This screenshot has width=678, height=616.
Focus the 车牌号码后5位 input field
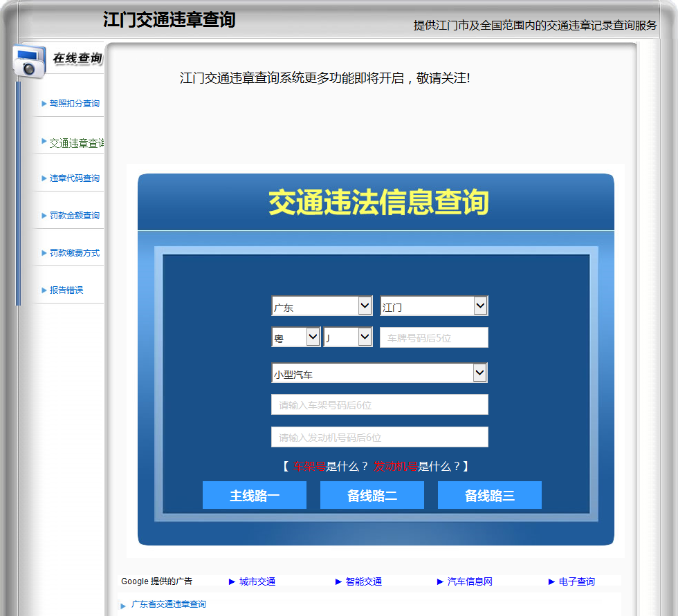click(x=434, y=337)
